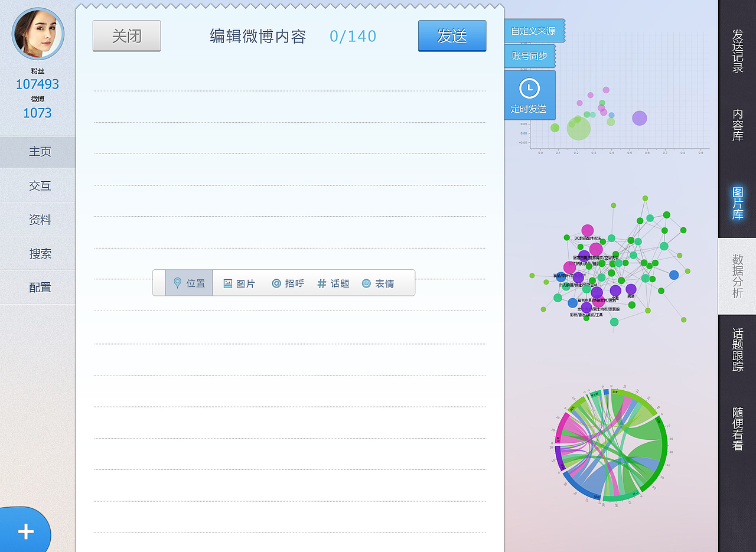Open the network graph chart thumbnail

[x=611, y=263]
